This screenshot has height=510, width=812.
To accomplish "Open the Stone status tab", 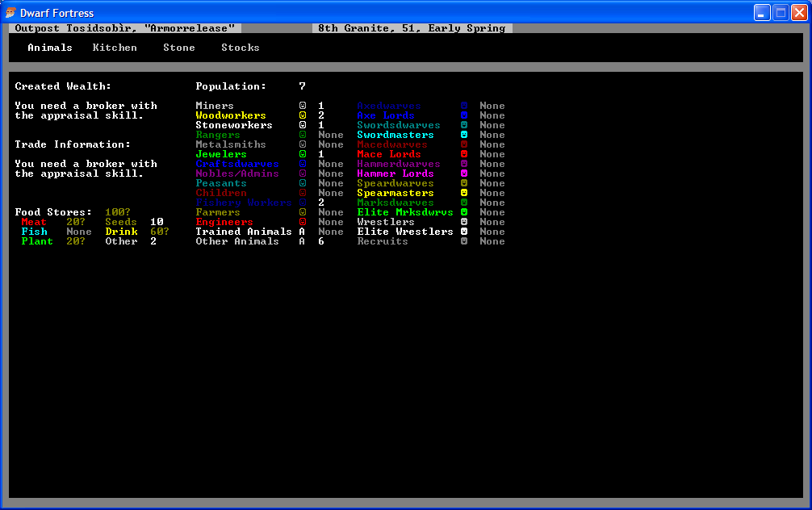I will (x=179, y=48).
